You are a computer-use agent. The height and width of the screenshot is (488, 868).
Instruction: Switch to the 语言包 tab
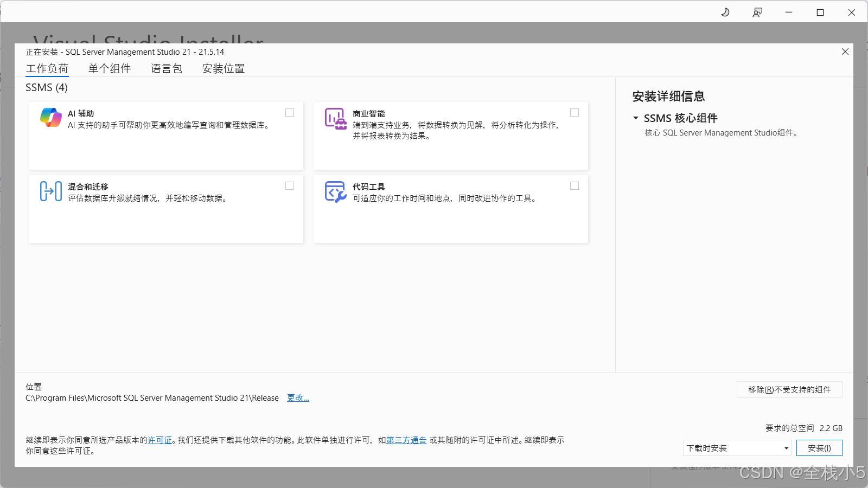pyautogui.click(x=167, y=69)
